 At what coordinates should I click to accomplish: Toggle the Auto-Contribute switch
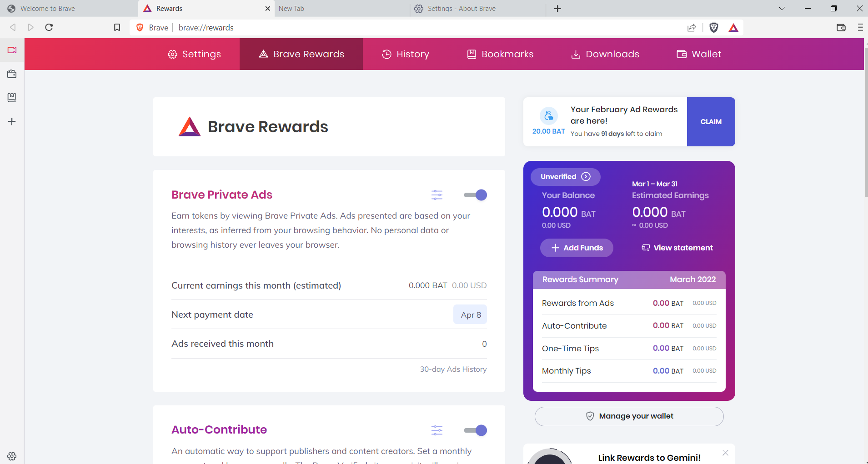tap(475, 430)
